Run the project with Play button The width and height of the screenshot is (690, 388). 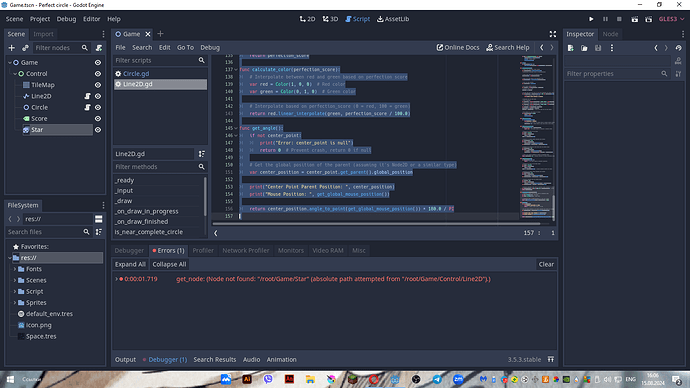[x=591, y=19]
